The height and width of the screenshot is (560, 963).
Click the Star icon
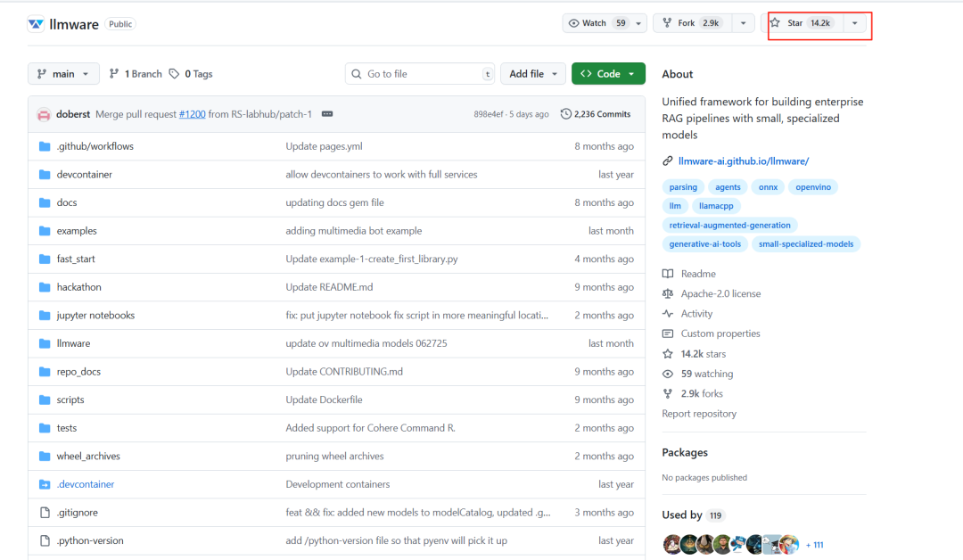(775, 22)
